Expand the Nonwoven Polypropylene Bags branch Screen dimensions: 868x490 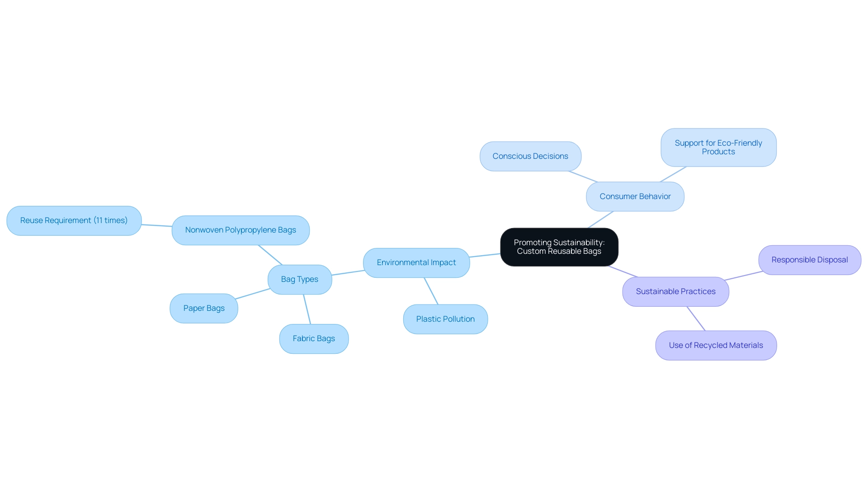[x=241, y=229]
